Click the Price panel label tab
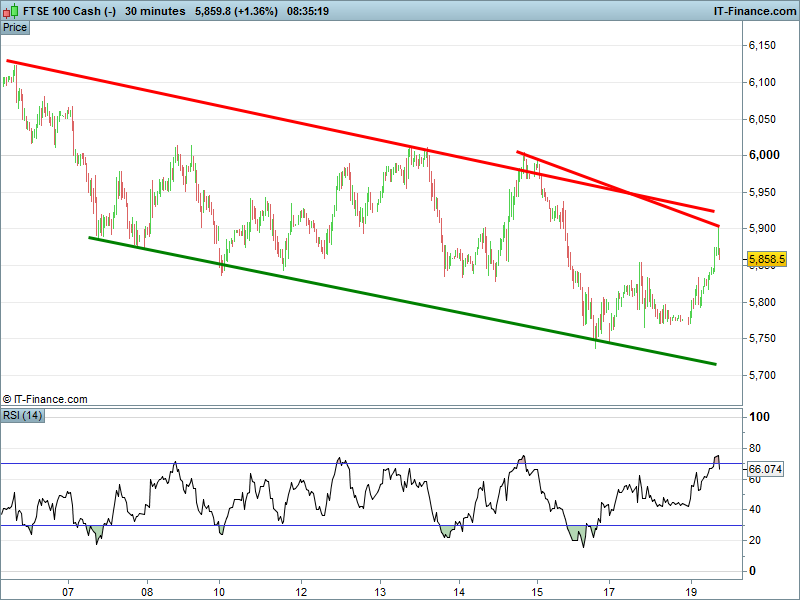The height and width of the screenshot is (600, 800). tap(15, 27)
